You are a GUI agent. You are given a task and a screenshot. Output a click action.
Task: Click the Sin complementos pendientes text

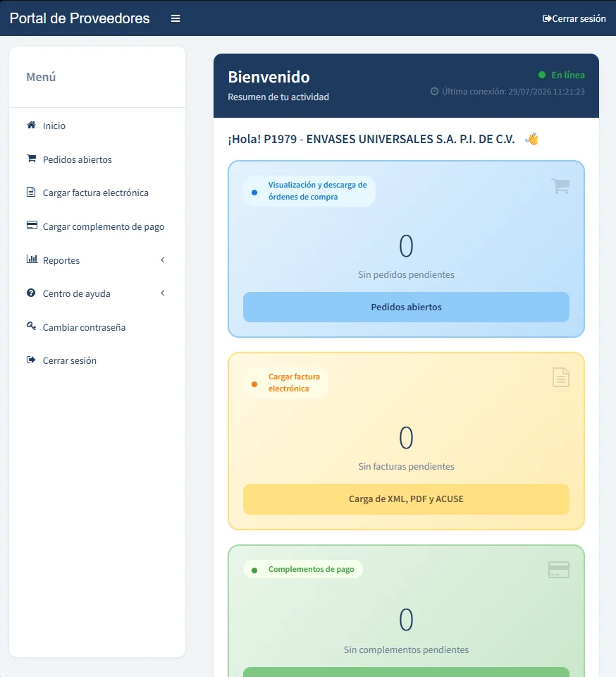pyautogui.click(x=406, y=649)
